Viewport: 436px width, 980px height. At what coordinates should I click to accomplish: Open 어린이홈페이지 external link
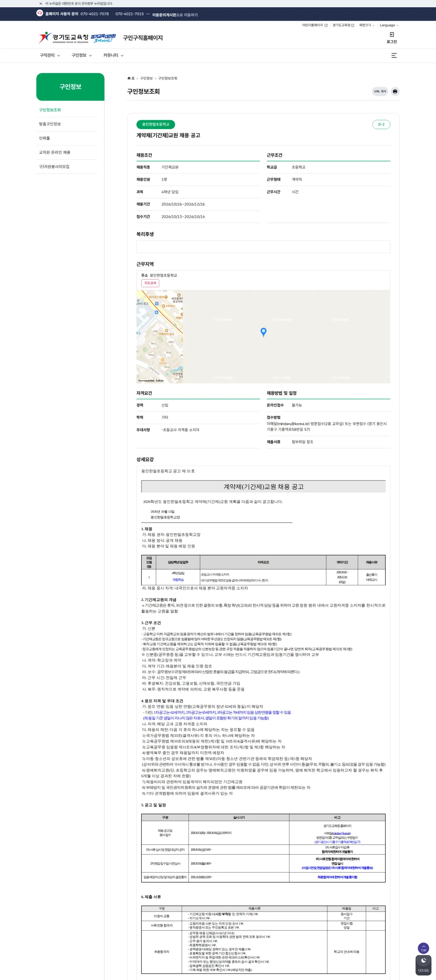coord(315,25)
